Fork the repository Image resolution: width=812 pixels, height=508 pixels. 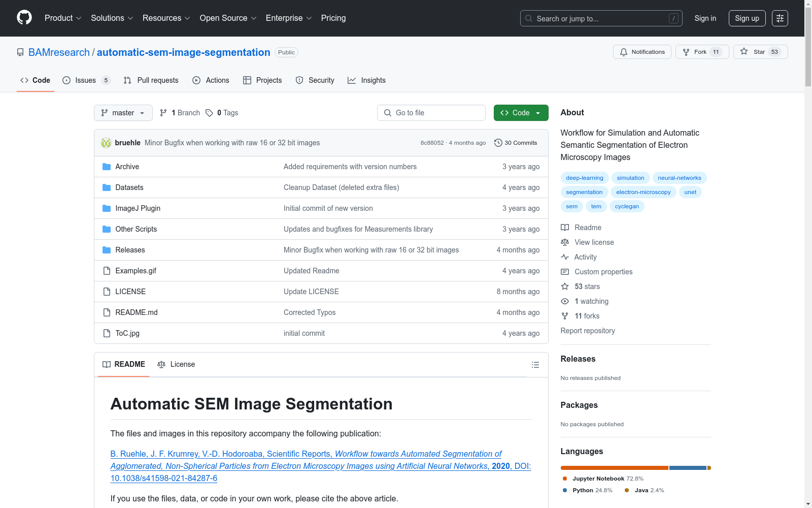tap(702, 52)
